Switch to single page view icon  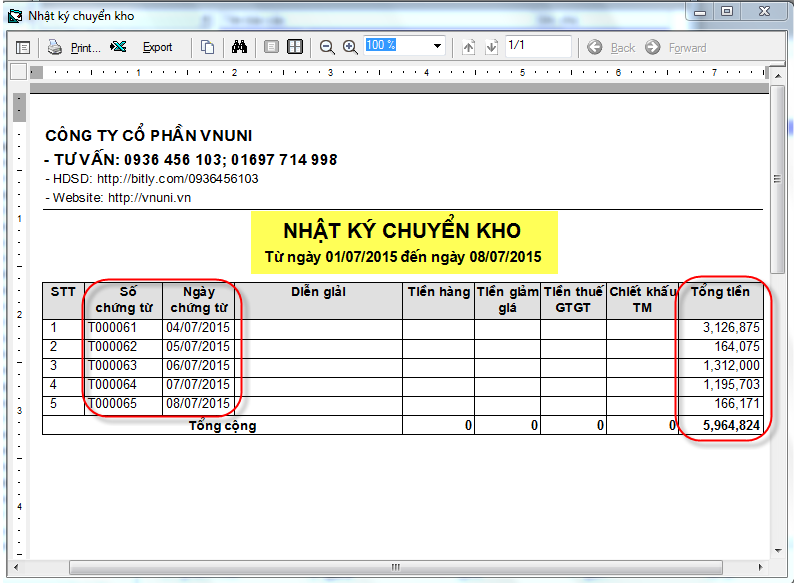point(271,47)
